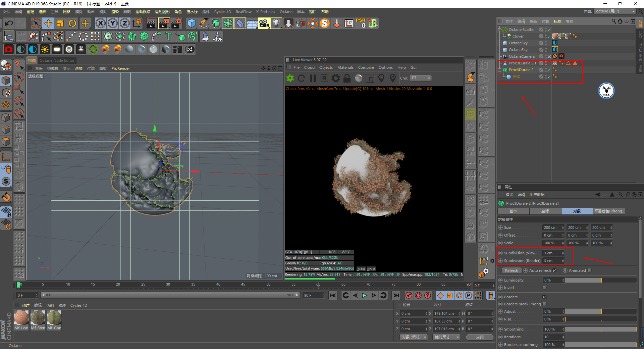Switch to the Octane Node Editor tab
Screen dimensions: 644x349
tap(57, 60)
